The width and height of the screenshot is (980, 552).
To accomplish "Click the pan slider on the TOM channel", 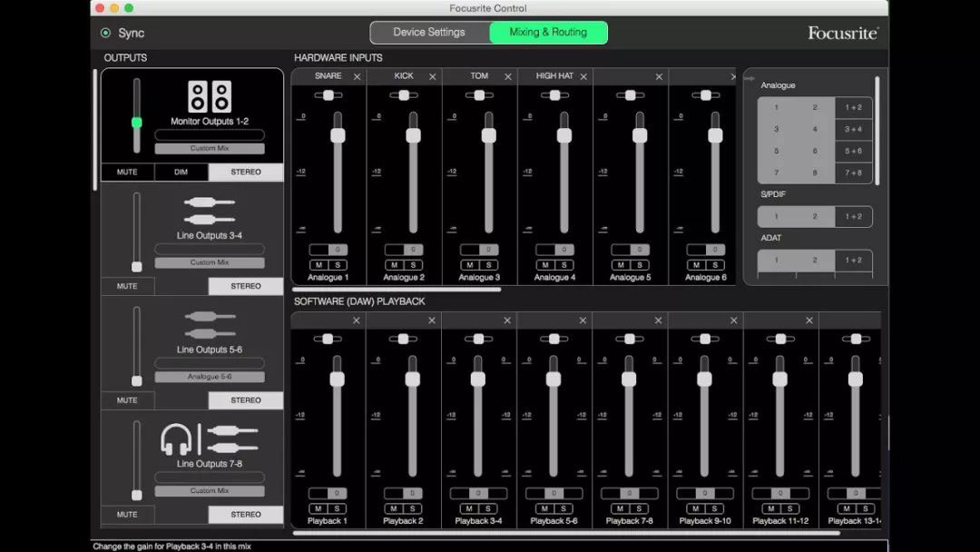I will 478,94.
